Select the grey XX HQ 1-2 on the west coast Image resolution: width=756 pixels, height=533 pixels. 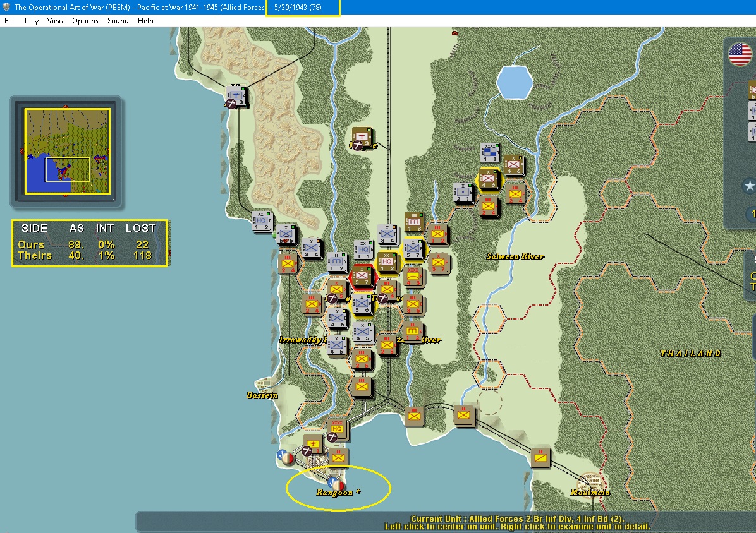pos(262,221)
